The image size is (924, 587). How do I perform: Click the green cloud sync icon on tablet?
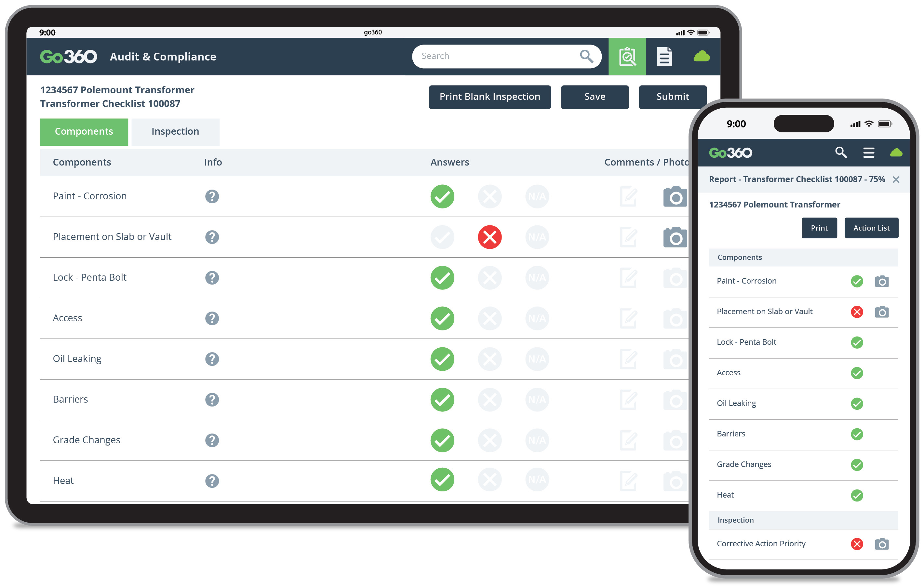tap(702, 56)
